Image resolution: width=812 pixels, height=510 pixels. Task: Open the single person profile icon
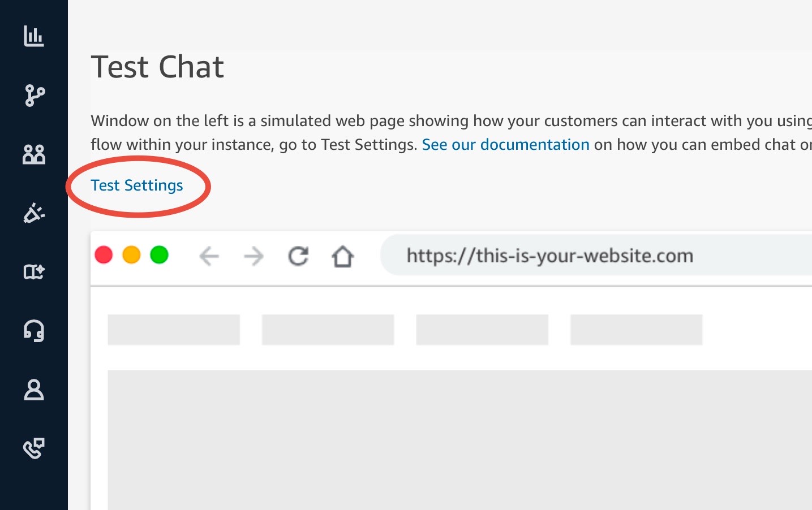pyautogui.click(x=34, y=390)
